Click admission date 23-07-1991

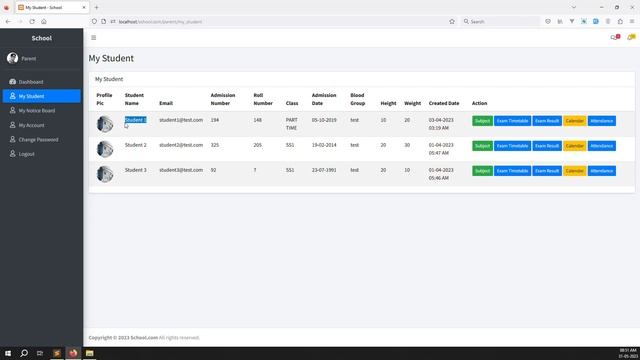click(x=324, y=170)
